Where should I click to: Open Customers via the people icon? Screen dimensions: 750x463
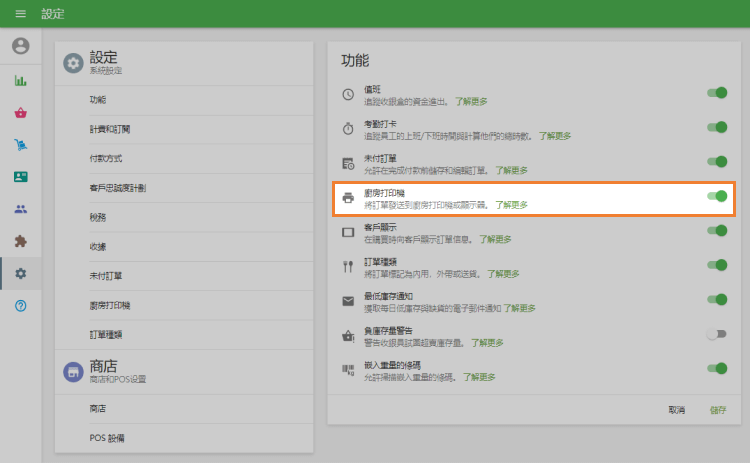point(20,209)
